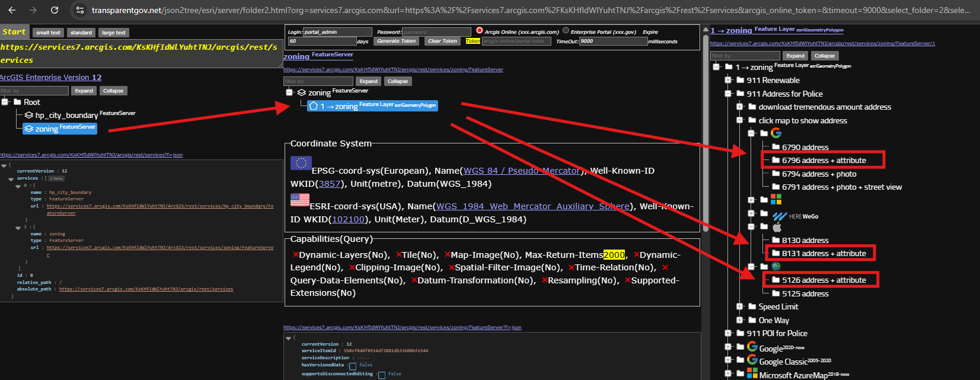The image size is (980, 380).
Task: Select the zoning FeatureServer tree item
Action: (x=59, y=128)
